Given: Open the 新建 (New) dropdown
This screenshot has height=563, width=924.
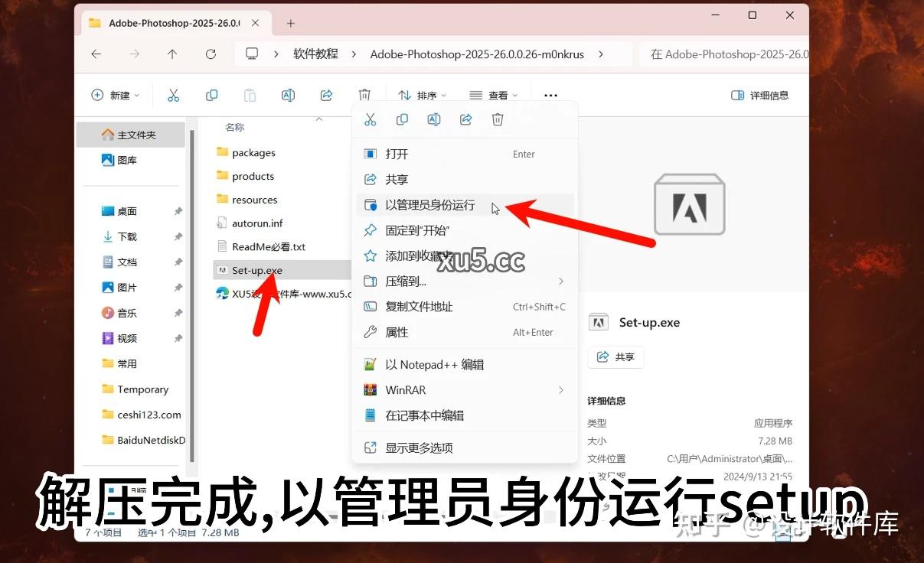Looking at the screenshot, I should tap(115, 95).
